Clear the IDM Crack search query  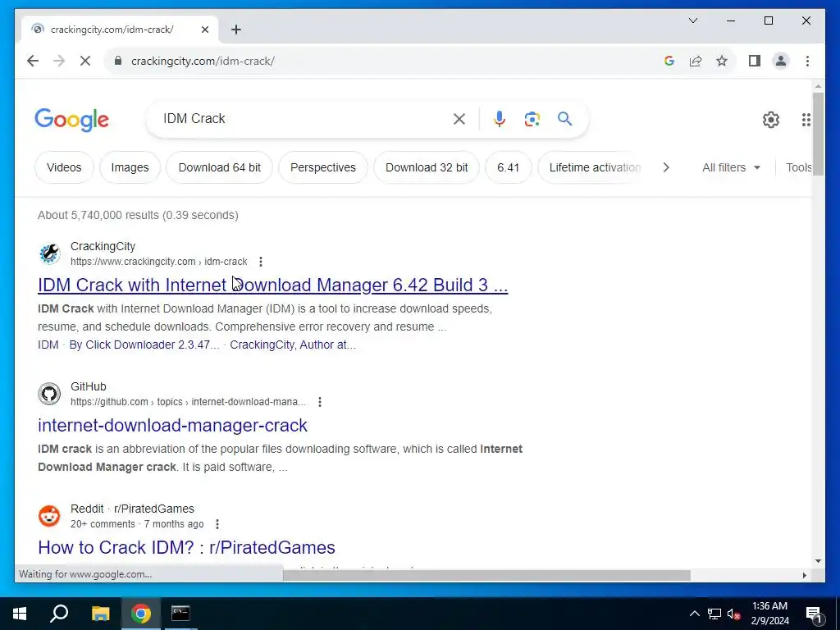pos(459,119)
